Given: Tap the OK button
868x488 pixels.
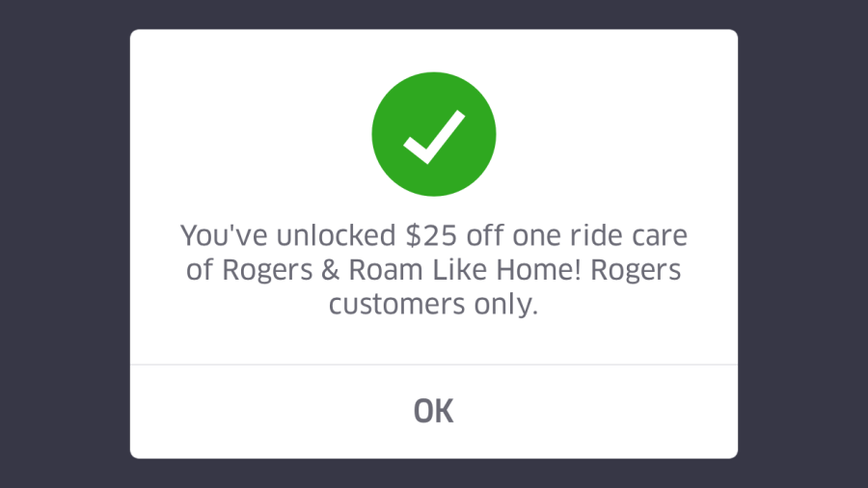Looking at the screenshot, I should click(x=433, y=412).
